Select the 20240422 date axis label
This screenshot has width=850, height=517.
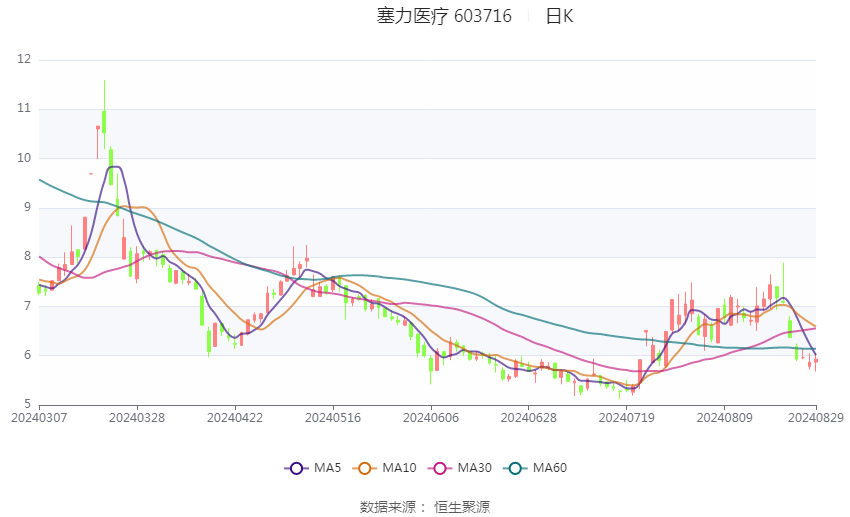pos(235,418)
